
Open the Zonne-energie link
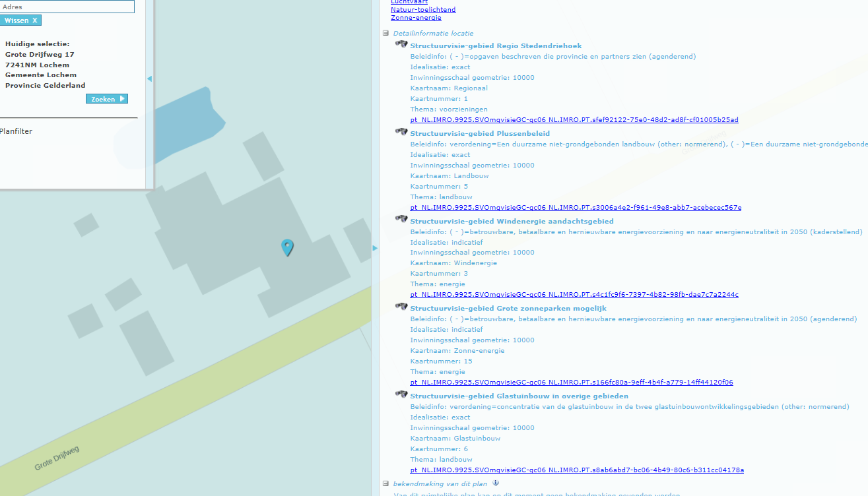click(x=416, y=18)
